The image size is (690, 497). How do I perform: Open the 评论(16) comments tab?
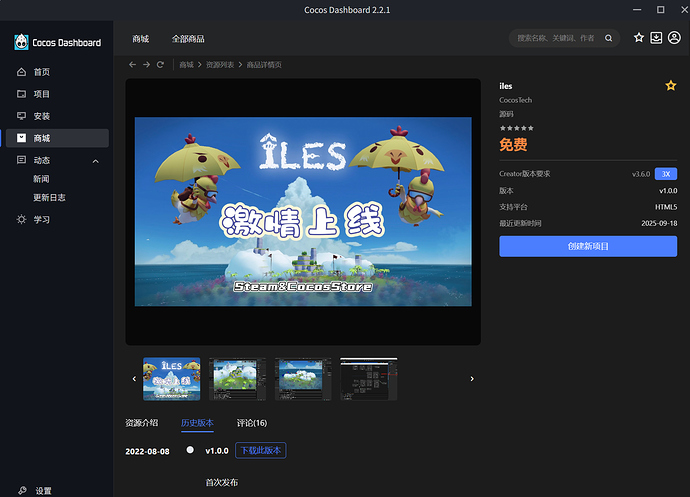(252, 423)
